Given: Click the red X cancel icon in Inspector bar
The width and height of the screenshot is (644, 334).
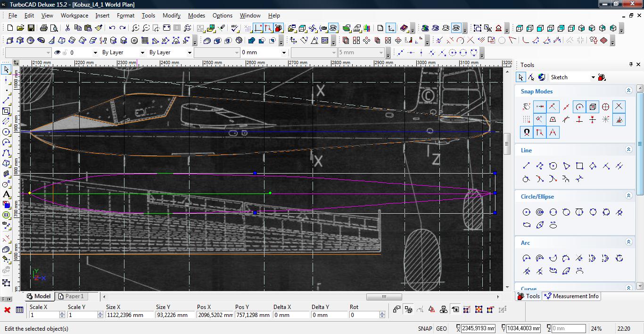Looking at the screenshot, I should (7, 310).
